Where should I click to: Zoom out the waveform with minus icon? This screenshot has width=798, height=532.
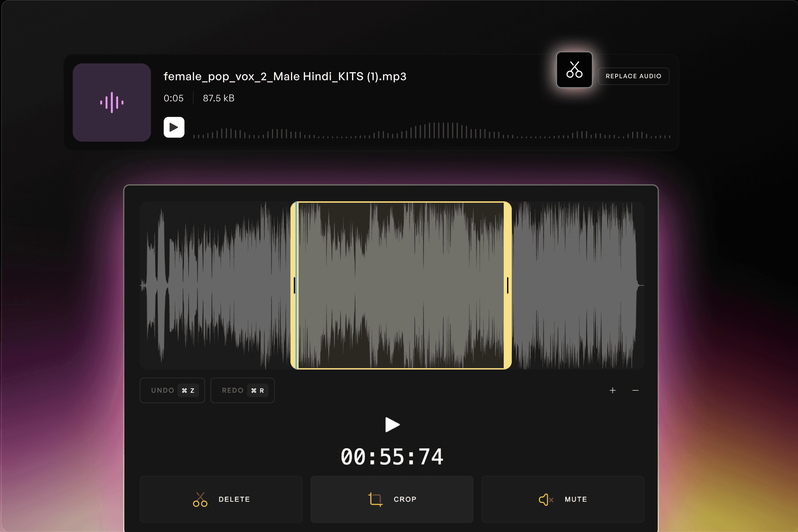[635, 390]
